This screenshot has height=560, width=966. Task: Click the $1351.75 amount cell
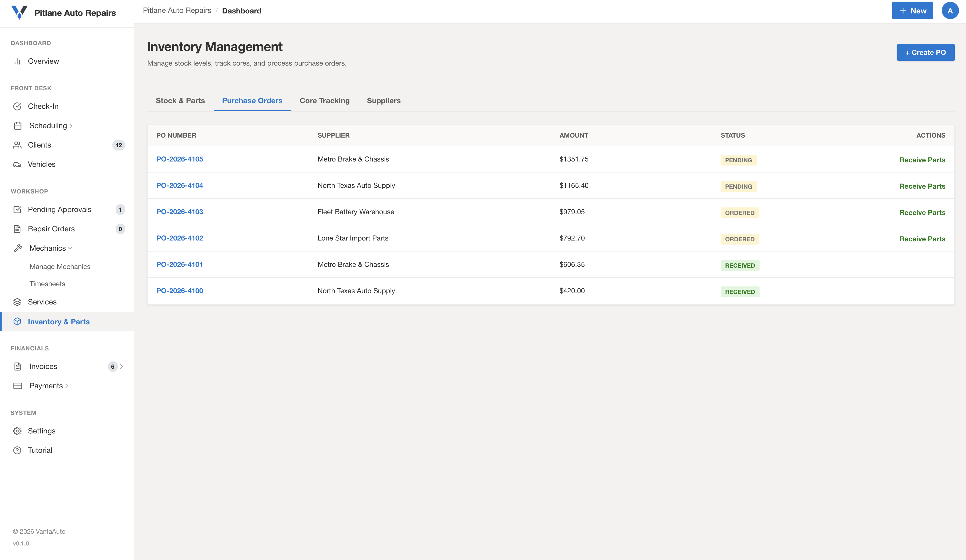[x=574, y=159]
